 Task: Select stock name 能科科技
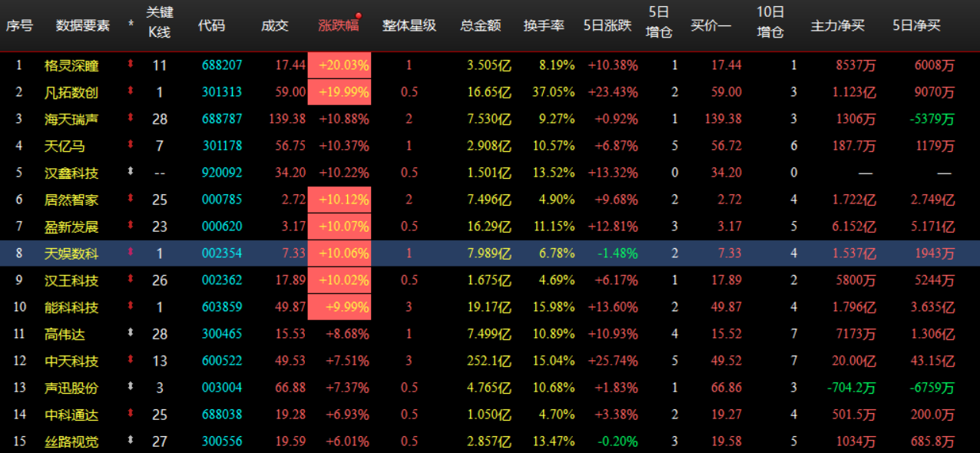[71, 307]
